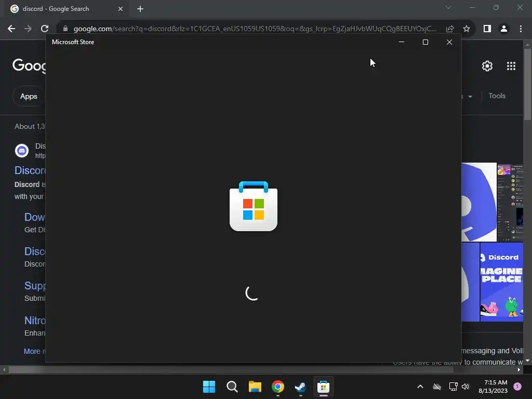
Task: Click the Discord logo image thumbnail
Action: 479,202
